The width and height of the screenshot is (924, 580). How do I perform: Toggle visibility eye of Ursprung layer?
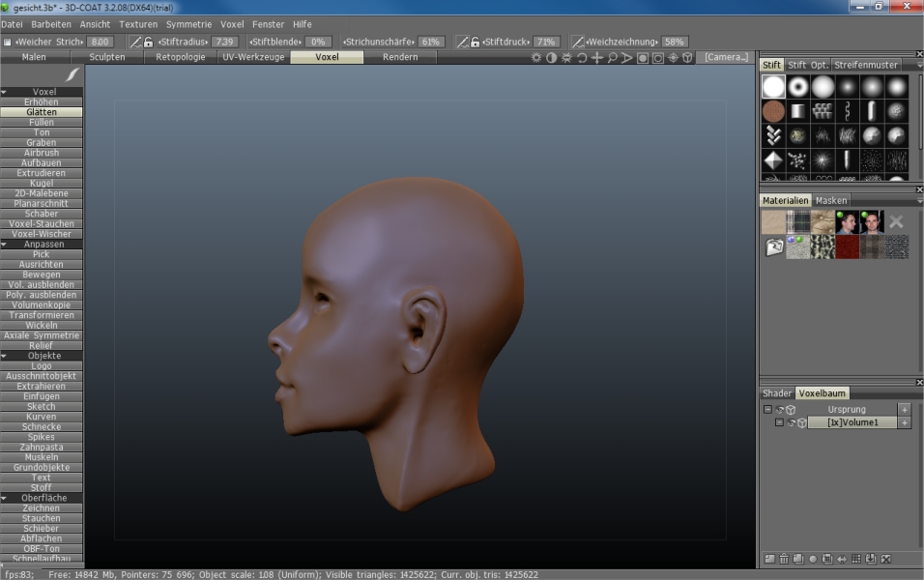[780, 410]
